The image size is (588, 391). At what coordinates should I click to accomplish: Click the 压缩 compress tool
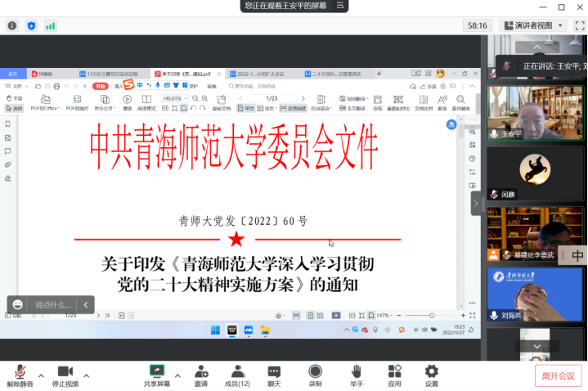[x=378, y=103]
